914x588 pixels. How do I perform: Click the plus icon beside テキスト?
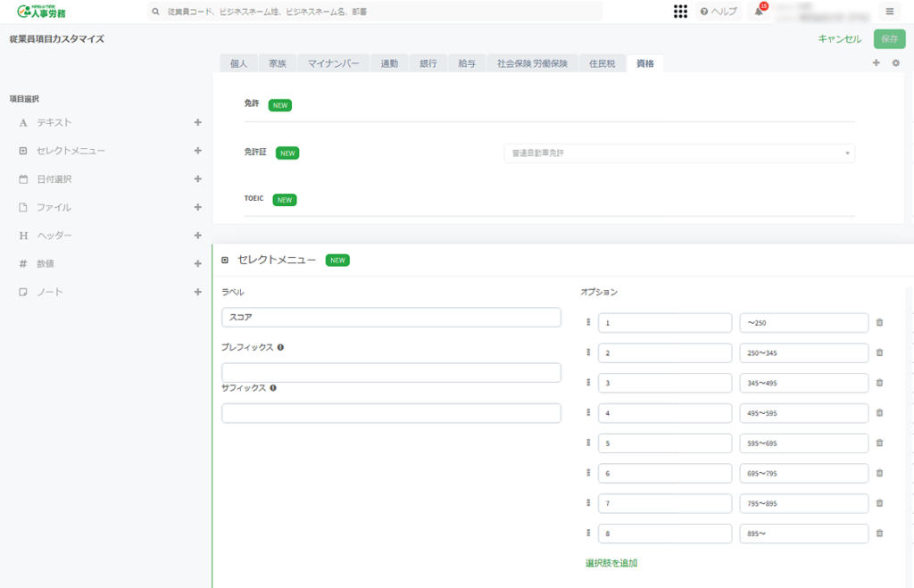coord(197,122)
